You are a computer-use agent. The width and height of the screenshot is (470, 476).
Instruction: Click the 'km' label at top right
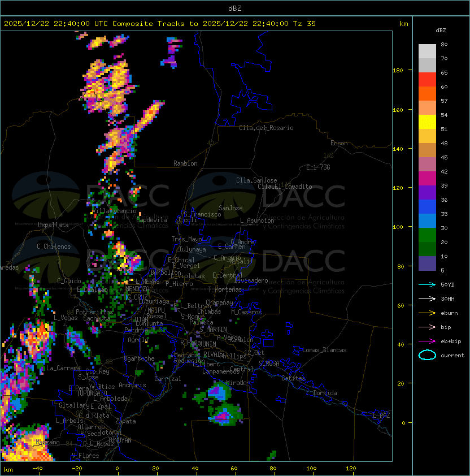click(403, 24)
